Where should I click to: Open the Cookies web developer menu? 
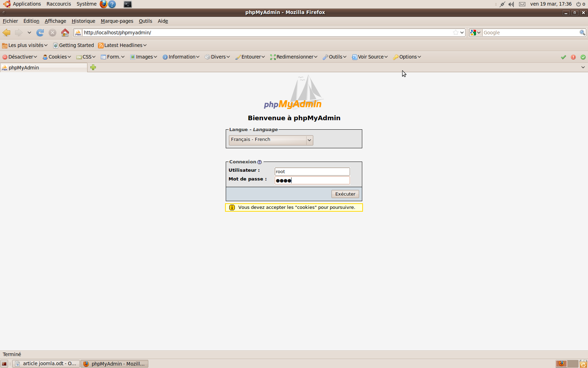click(x=57, y=57)
